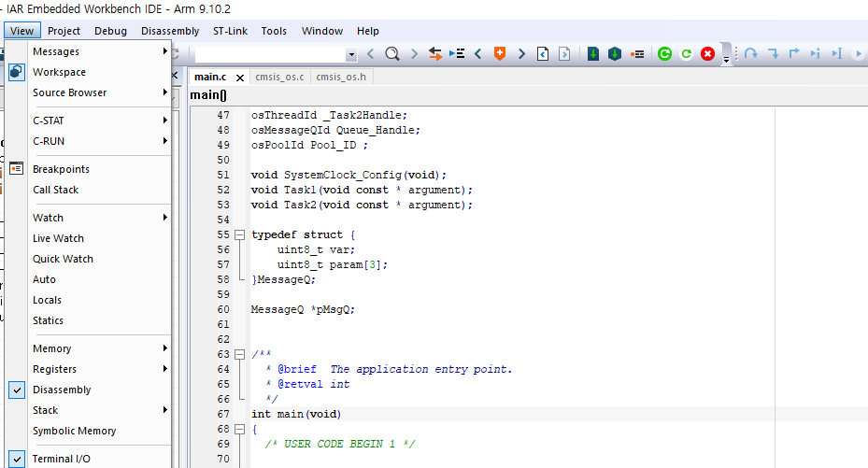Click the main() function navigation bar

click(x=529, y=95)
